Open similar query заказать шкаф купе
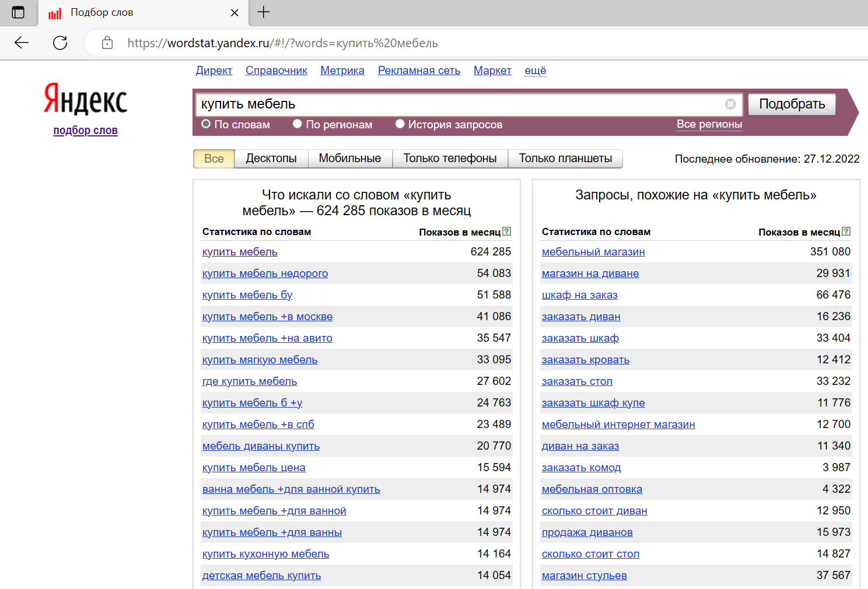 click(x=593, y=403)
